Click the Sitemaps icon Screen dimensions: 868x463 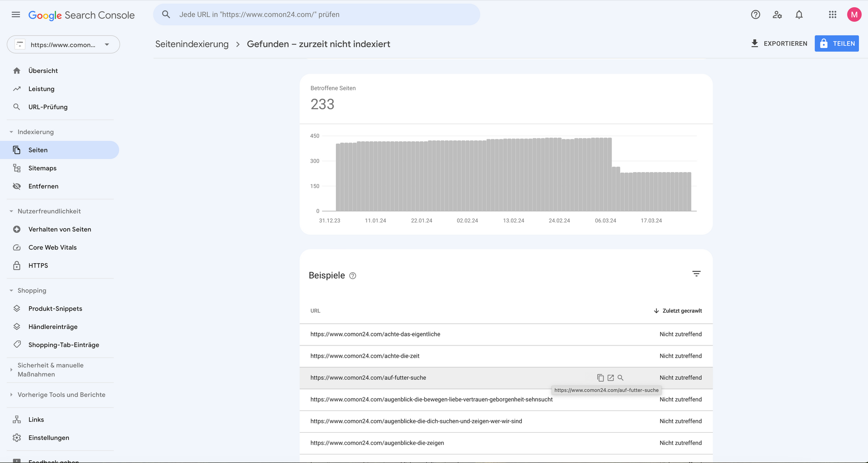click(x=17, y=168)
